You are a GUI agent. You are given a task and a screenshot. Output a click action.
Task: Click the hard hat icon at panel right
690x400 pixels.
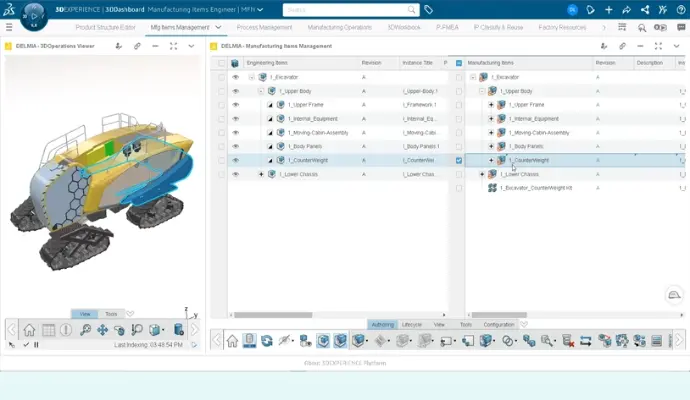click(x=674, y=295)
